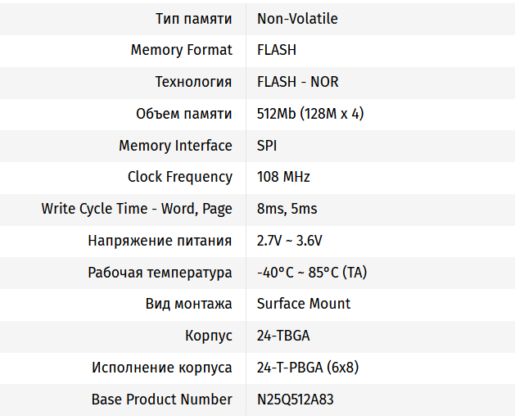Select the 'FLASH - NOR' value
Image resolution: width=515 pixels, height=420 pixels.
[x=297, y=82]
